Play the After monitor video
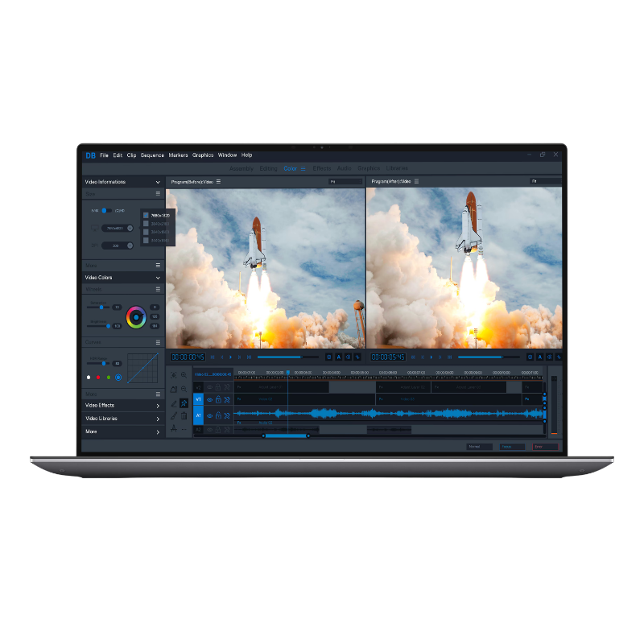This screenshot has width=644, height=644. pos(431,357)
